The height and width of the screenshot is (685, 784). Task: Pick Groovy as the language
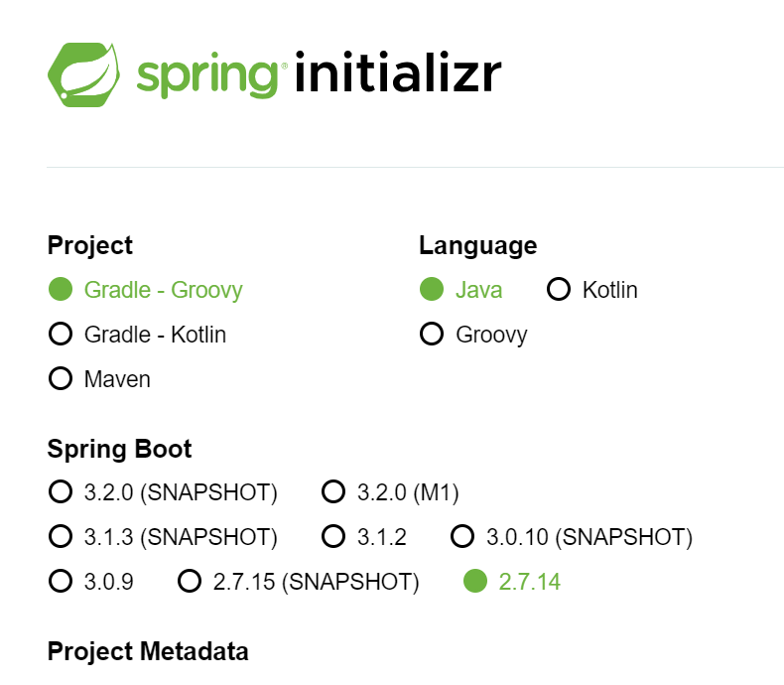pyautogui.click(x=432, y=335)
